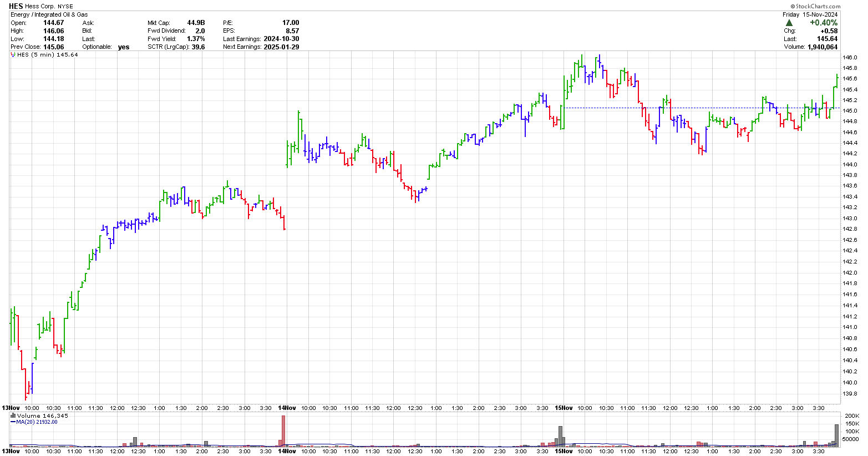Click the Low value 144.18
The width and height of the screenshot is (868, 456).
point(54,39)
